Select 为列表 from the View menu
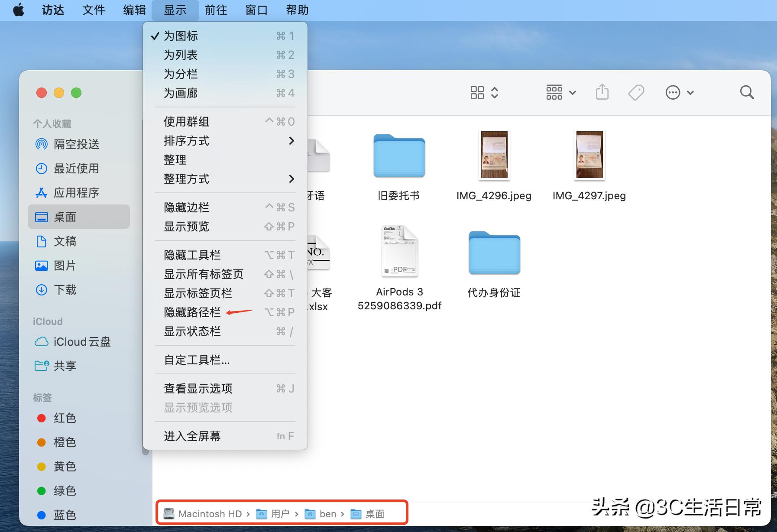Viewport: 777px width, 532px height. [x=181, y=55]
